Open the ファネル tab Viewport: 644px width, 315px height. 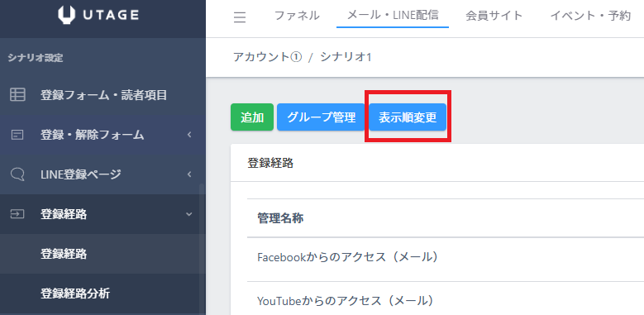(297, 16)
